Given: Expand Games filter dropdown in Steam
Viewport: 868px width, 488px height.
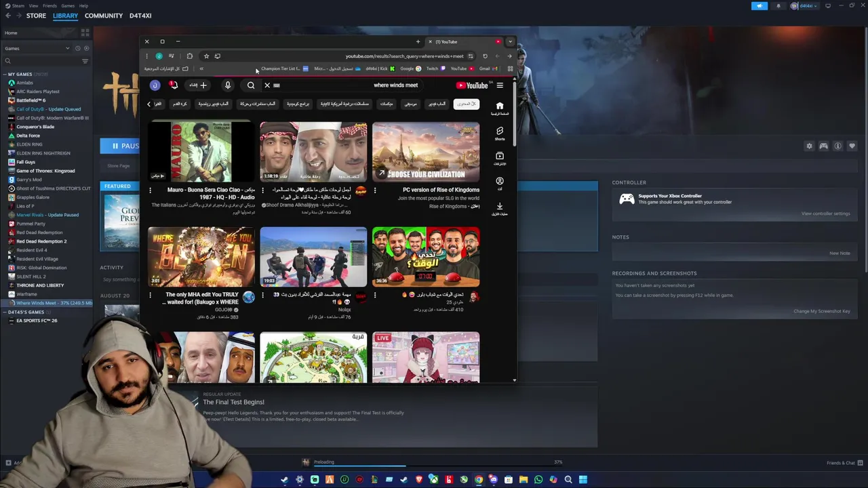Looking at the screenshot, I should tap(37, 48).
